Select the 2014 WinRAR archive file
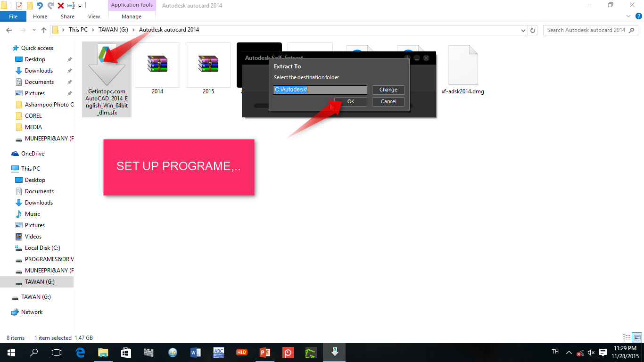 (x=157, y=69)
